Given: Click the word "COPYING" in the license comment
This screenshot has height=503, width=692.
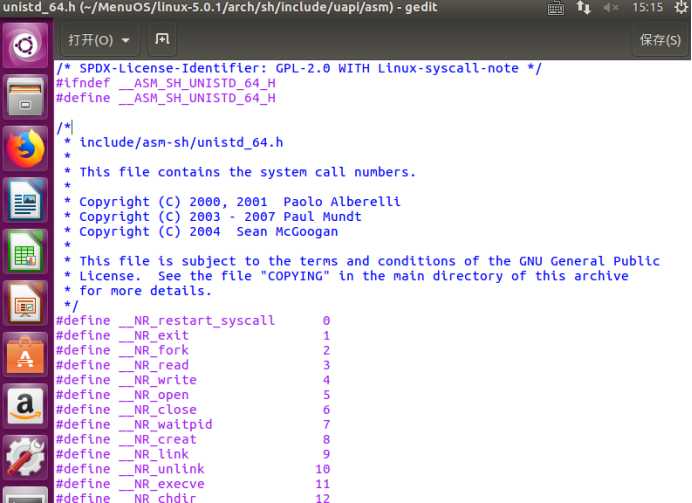Looking at the screenshot, I should click(x=295, y=276).
